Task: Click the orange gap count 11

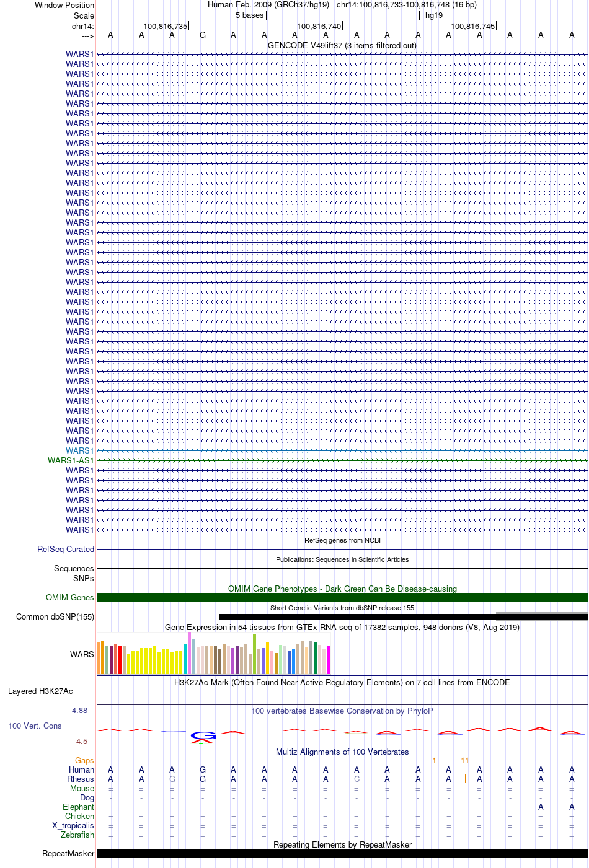Action: pyautogui.click(x=465, y=760)
